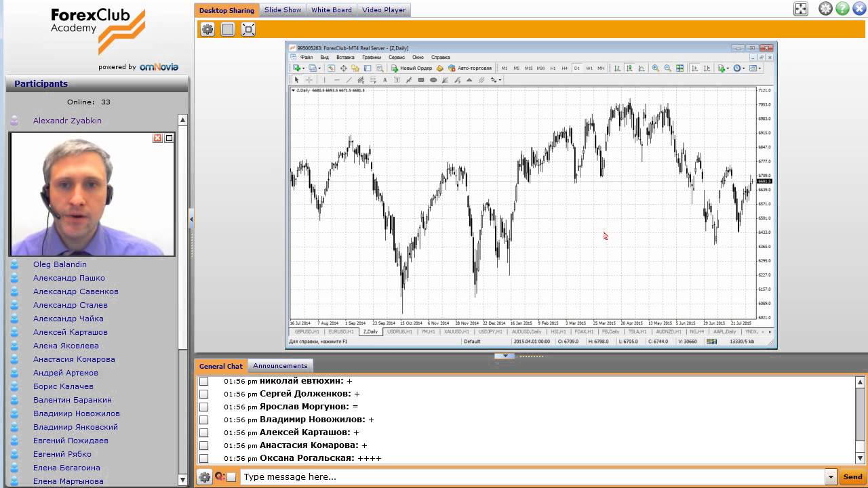
Task: Open the MT4 Файл menu
Action: tap(307, 58)
